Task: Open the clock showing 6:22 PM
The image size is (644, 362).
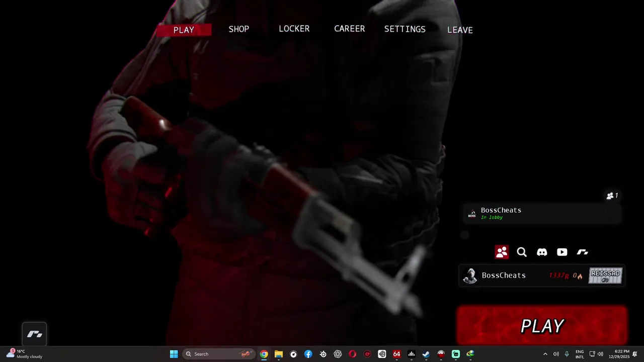Action: point(618,354)
